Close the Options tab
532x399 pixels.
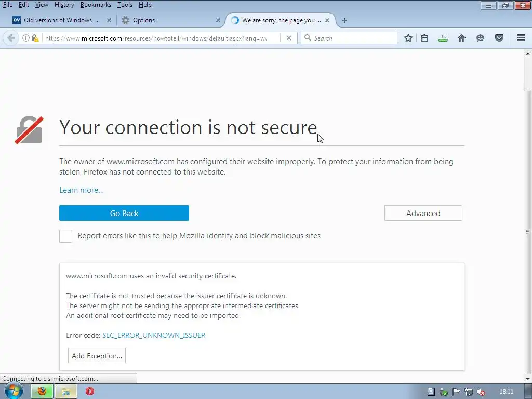coord(218,20)
